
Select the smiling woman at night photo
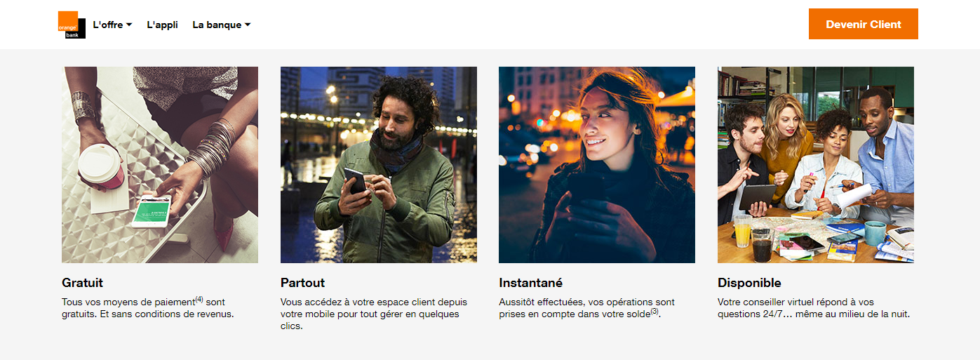coord(597,165)
